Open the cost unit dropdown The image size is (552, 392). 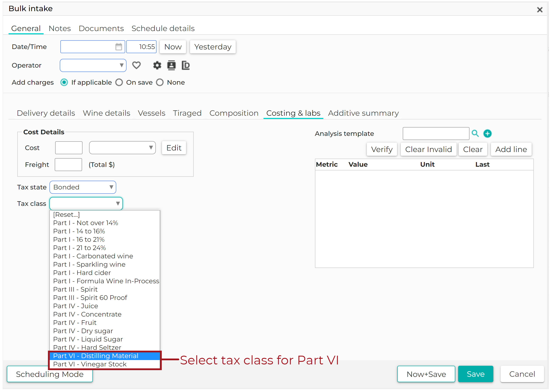[x=122, y=148]
